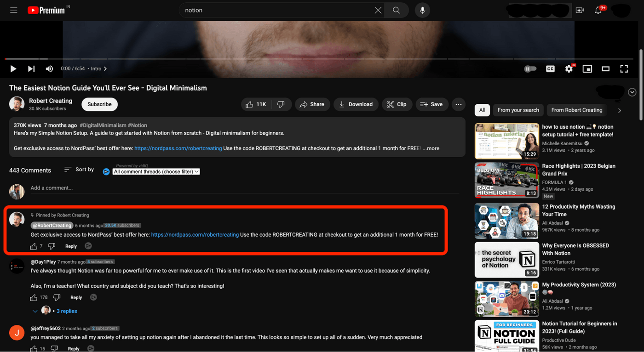644x352 pixels.
Task: Click the voice search microphone icon
Action: [422, 10]
